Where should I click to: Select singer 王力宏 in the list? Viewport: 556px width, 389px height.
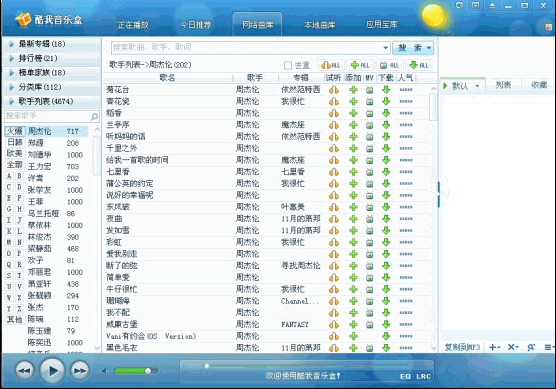40,167
